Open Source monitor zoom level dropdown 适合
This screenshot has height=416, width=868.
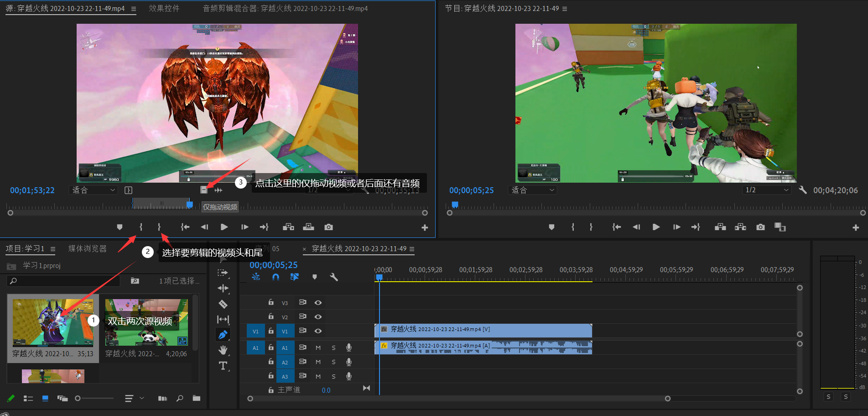coord(94,190)
